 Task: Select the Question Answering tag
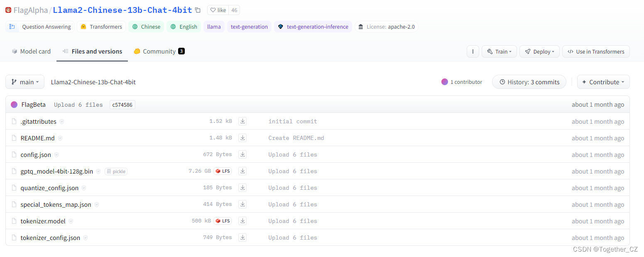[40, 27]
